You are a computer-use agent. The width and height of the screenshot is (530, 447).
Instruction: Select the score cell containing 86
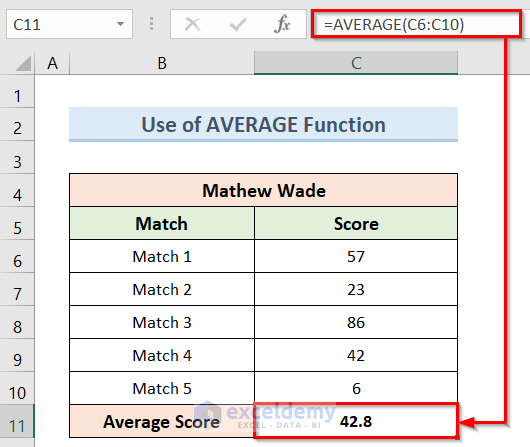click(x=356, y=322)
